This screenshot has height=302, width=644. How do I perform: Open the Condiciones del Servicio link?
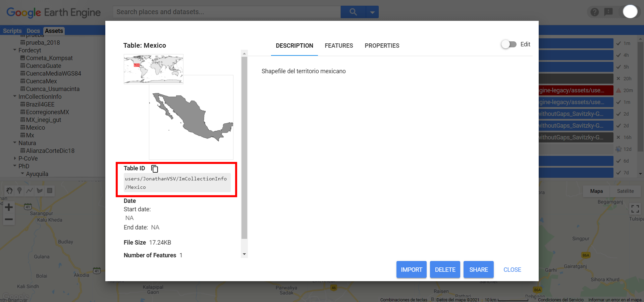point(561,300)
